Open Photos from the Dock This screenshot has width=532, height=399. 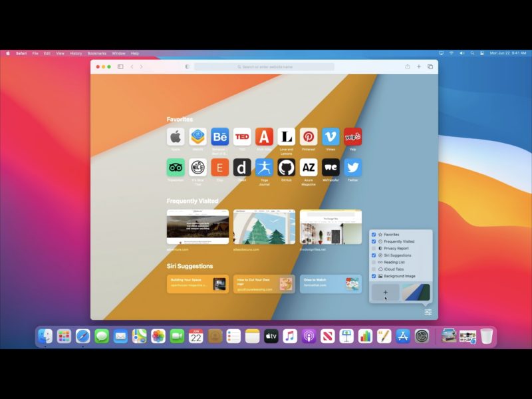tap(158, 336)
